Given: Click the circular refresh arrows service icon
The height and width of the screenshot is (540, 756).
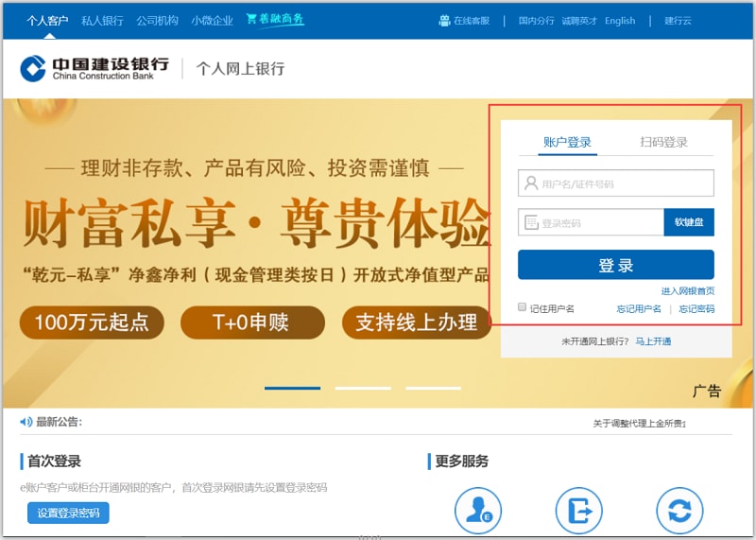Looking at the screenshot, I should pyautogui.click(x=679, y=511).
